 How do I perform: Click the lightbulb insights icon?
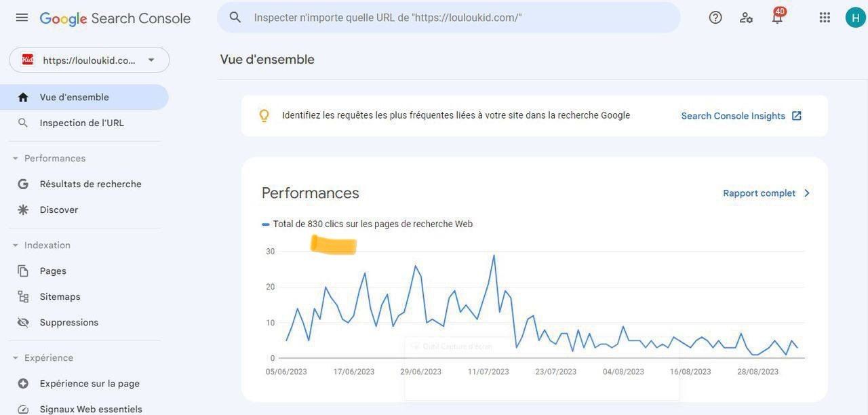264,116
